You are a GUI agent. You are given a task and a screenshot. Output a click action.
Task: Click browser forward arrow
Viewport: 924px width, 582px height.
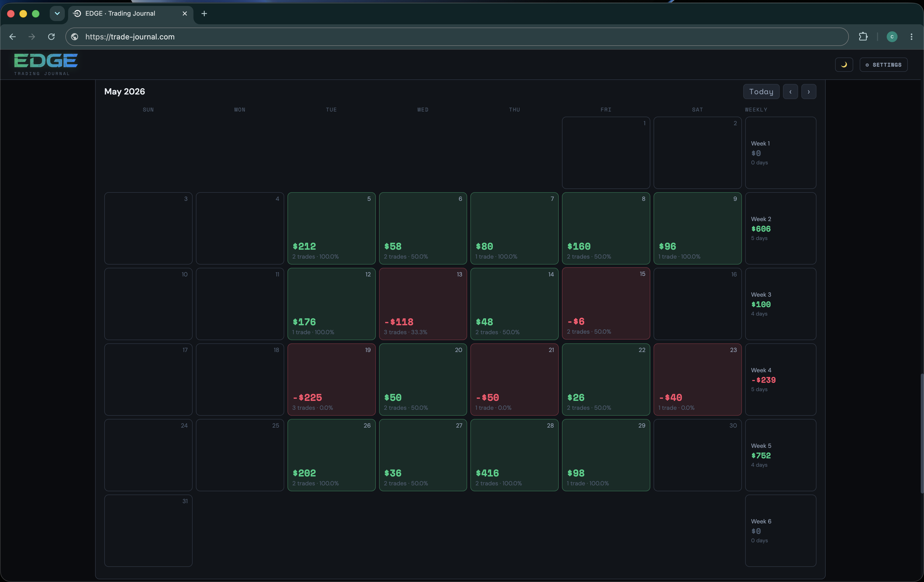tap(32, 37)
